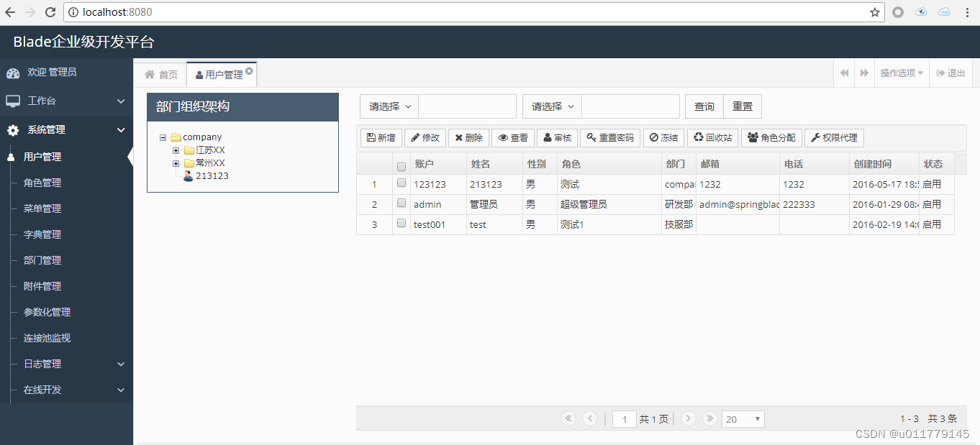Screen dimensions: 980x445
Task: Click the 查询 (search) button
Action: tap(703, 106)
